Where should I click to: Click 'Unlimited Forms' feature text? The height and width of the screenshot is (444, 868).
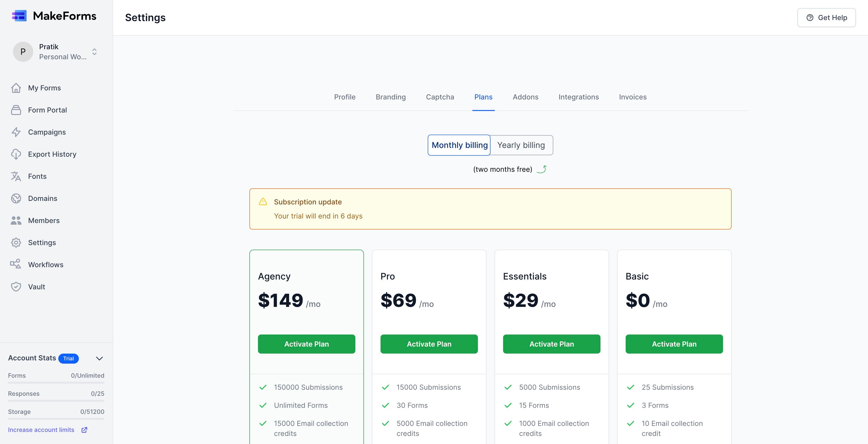[301, 405]
